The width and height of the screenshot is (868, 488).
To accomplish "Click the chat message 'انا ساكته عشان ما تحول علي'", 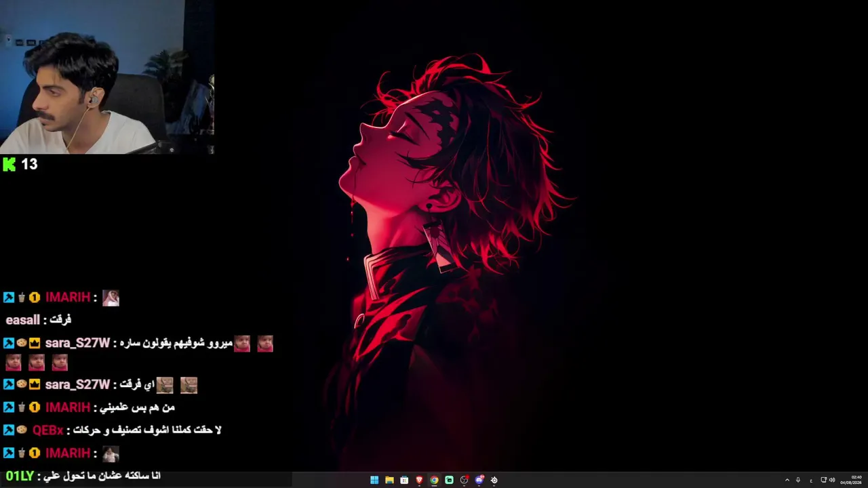I will click(x=103, y=476).
